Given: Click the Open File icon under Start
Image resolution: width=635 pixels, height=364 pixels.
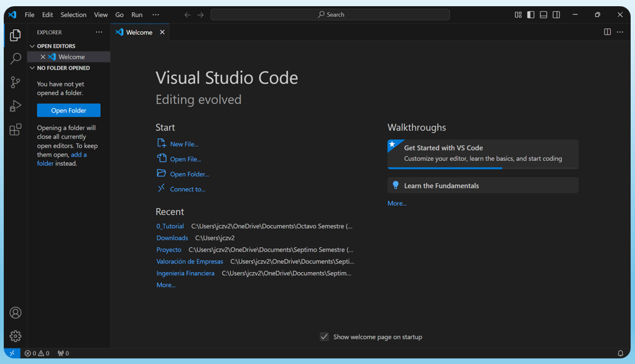Looking at the screenshot, I should tap(161, 158).
